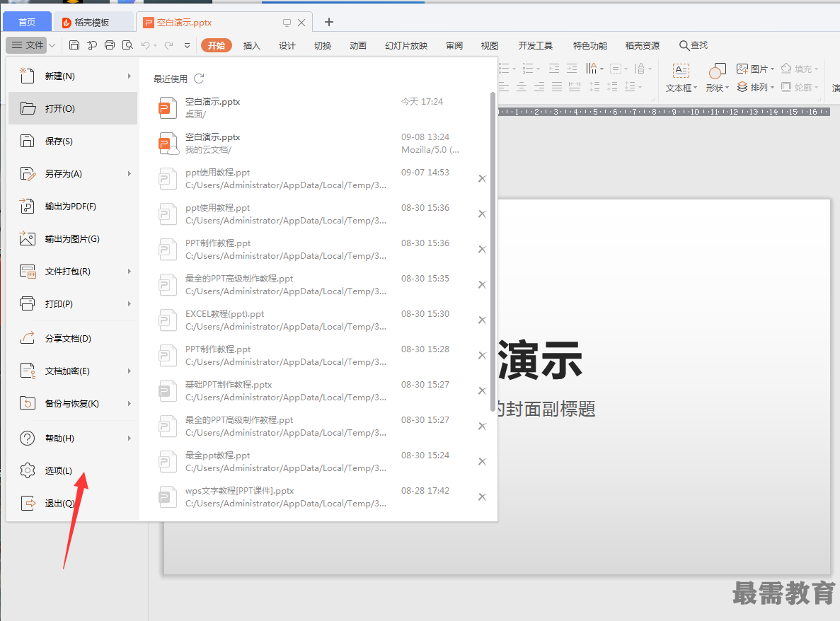Expand Document Encryption (文档加密) submenu
The width and height of the screenshot is (840, 621).
[129, 371]
